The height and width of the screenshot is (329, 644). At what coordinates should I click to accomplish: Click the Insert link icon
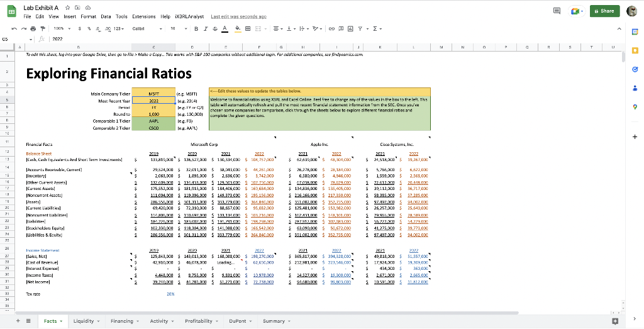tap(331, 29)
